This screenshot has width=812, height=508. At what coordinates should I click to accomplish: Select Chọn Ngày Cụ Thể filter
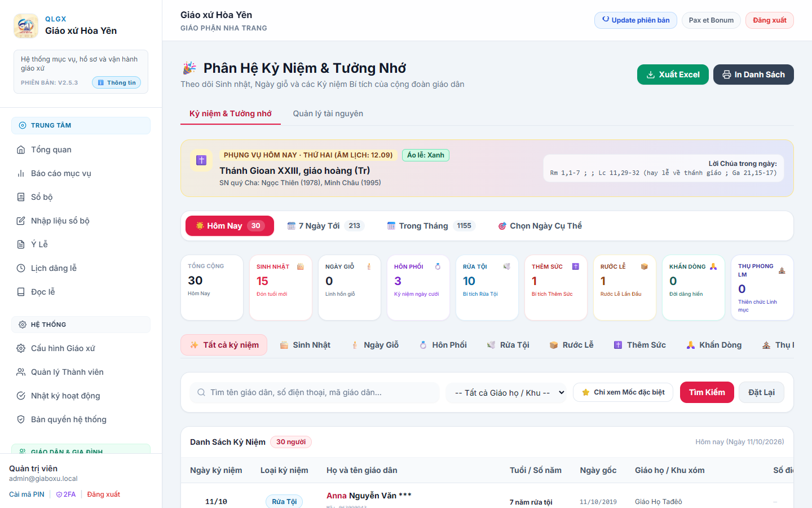pyautogui.click(x=540, y=226)
